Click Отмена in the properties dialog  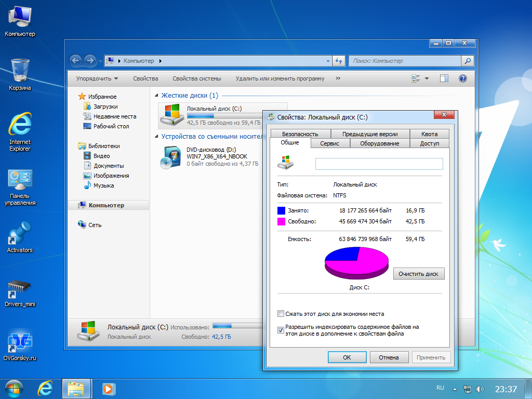[x=389, y=357]
